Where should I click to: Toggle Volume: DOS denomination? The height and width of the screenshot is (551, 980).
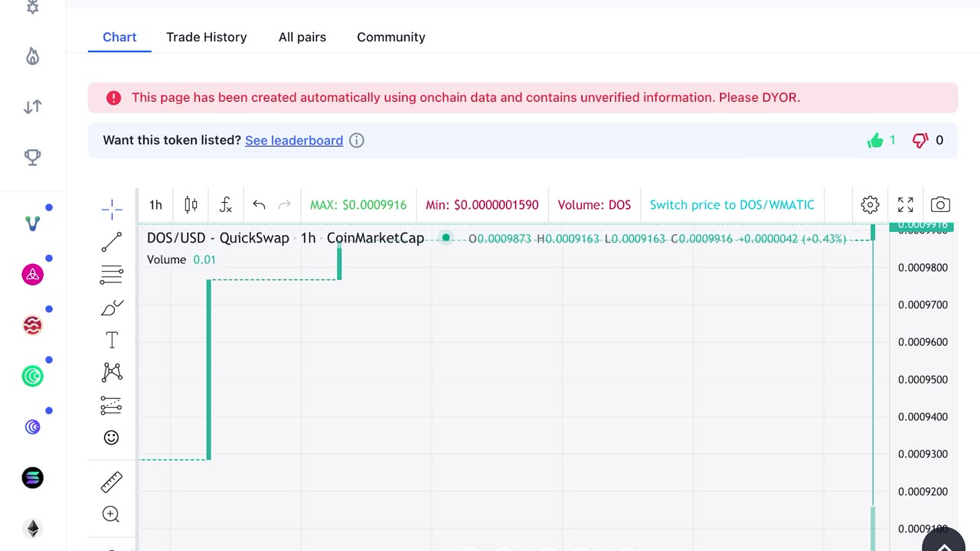[x=594, y=204]
